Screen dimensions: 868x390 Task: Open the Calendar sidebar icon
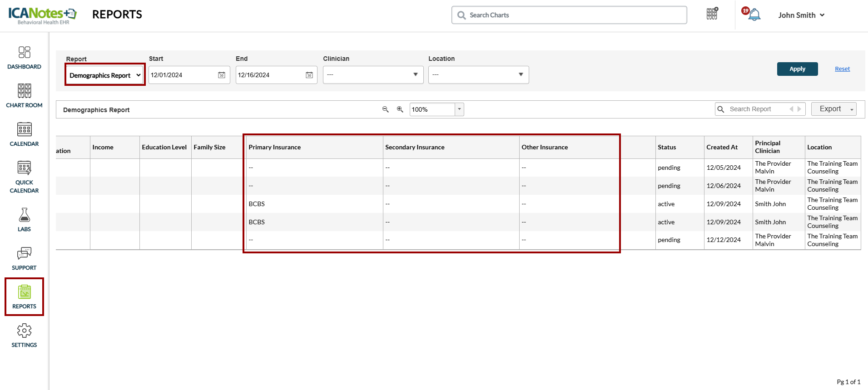click(x=24, y=134)
